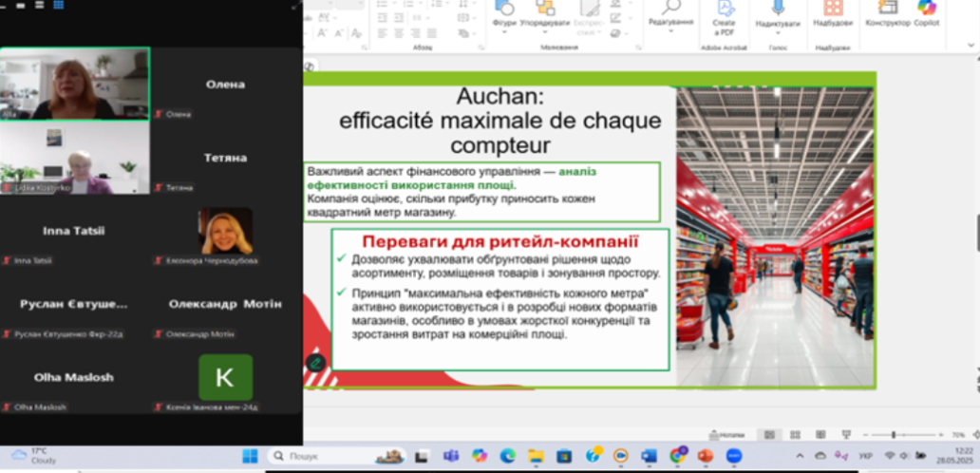The width and height of the screenshot is (980, 473).
Task: Open the Конструктор designer icon
Action: (x=888, y=12)
